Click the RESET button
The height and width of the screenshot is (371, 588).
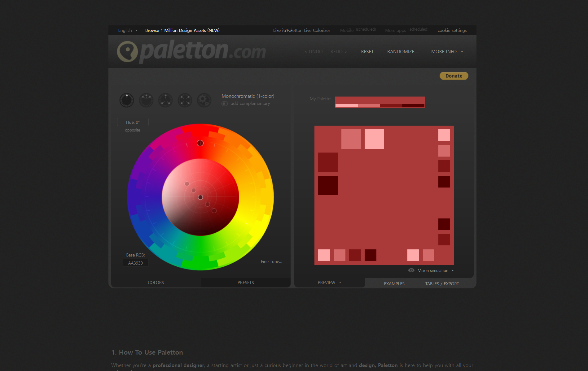coord(367,52)
